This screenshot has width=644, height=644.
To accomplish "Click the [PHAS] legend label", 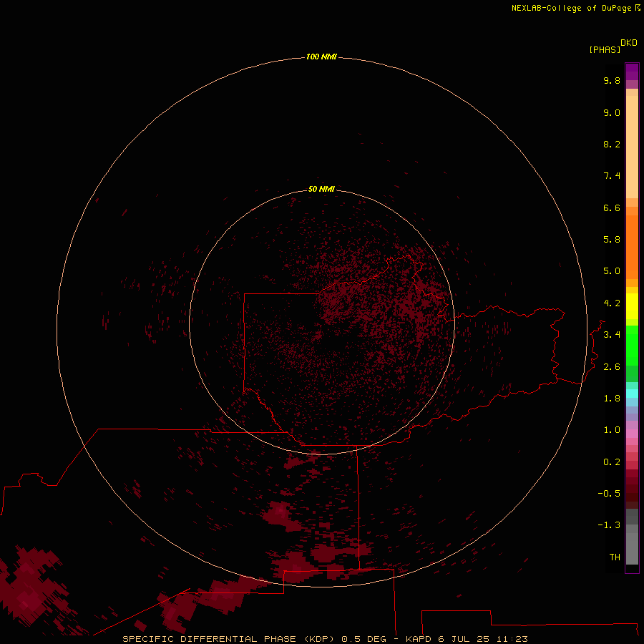I will (605, 49).
